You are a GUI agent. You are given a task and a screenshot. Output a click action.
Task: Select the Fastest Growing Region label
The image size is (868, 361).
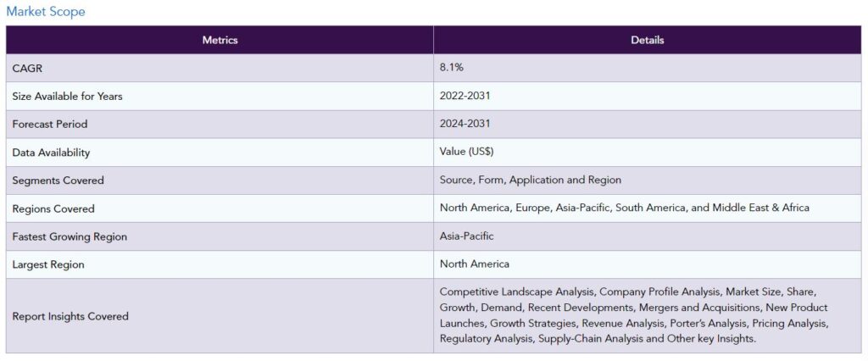coord(70,237)
